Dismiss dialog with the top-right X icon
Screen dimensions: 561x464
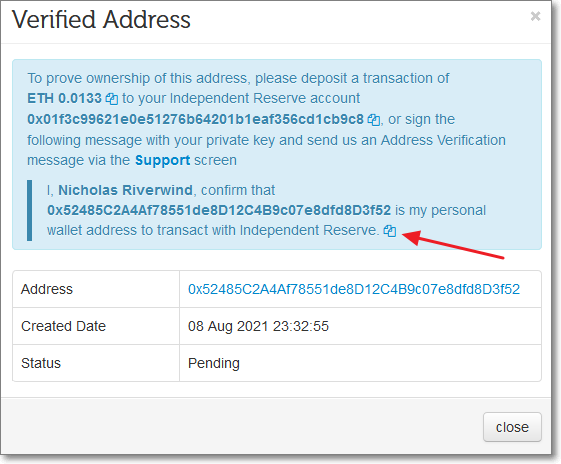click(535, 16)
